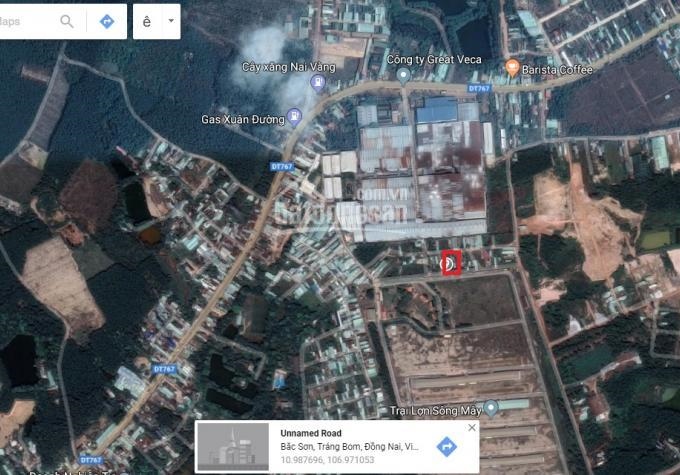The height and width of the screenshot is (475, 680).
Task: Click the Công ty Great Veca location pin
Action: (x=403, y=76)
